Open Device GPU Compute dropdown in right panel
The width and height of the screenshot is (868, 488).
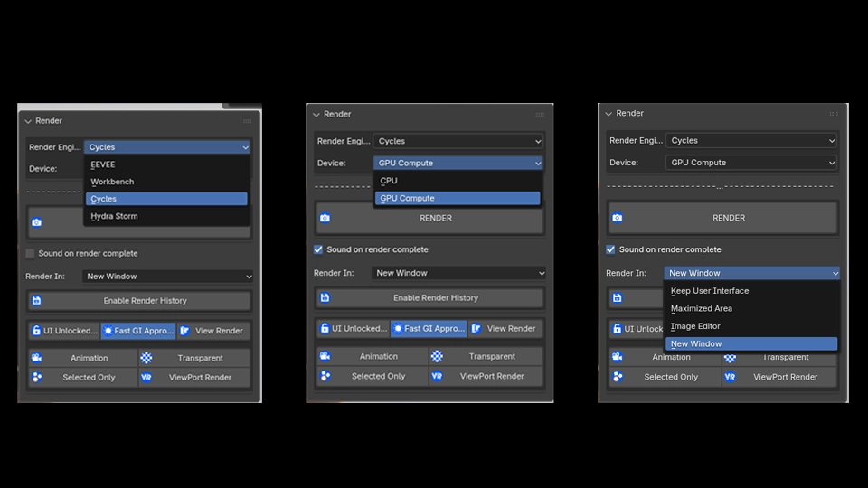[x=751, y=163]
